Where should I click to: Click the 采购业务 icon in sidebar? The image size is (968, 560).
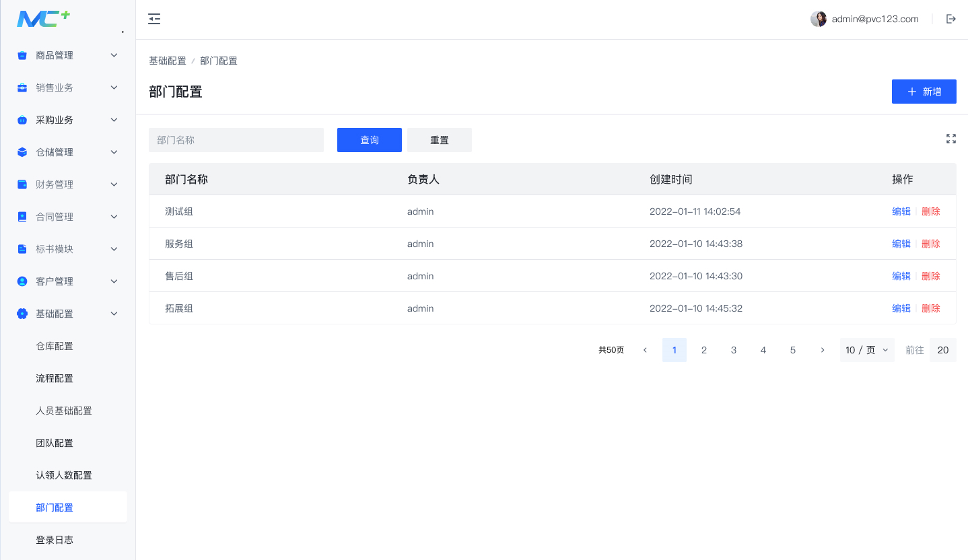point(22,120)
